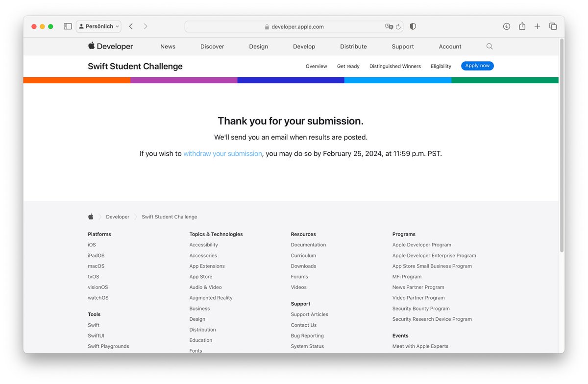Toggle the Safari sidebar icon
Screen dimensions: 588x384
(x=68, y=26)
